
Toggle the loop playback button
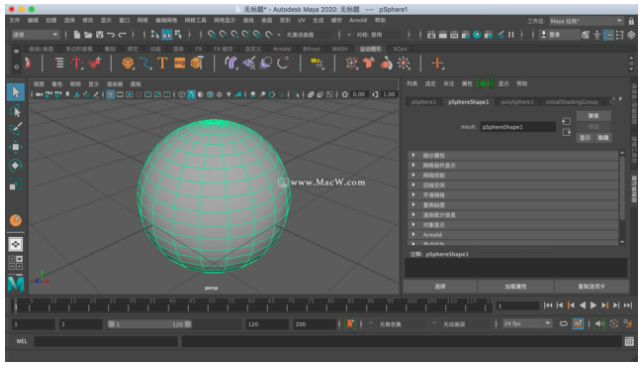click(564, 324)
